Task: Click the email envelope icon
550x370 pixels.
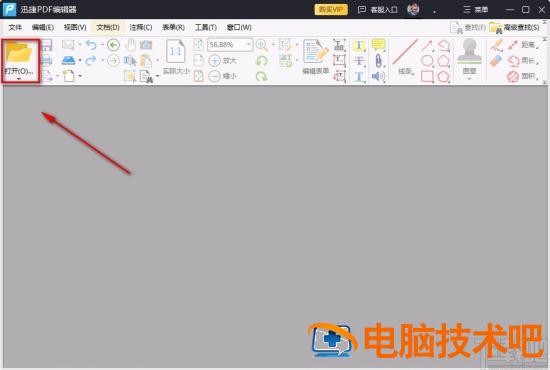Action: pos(68,45)
